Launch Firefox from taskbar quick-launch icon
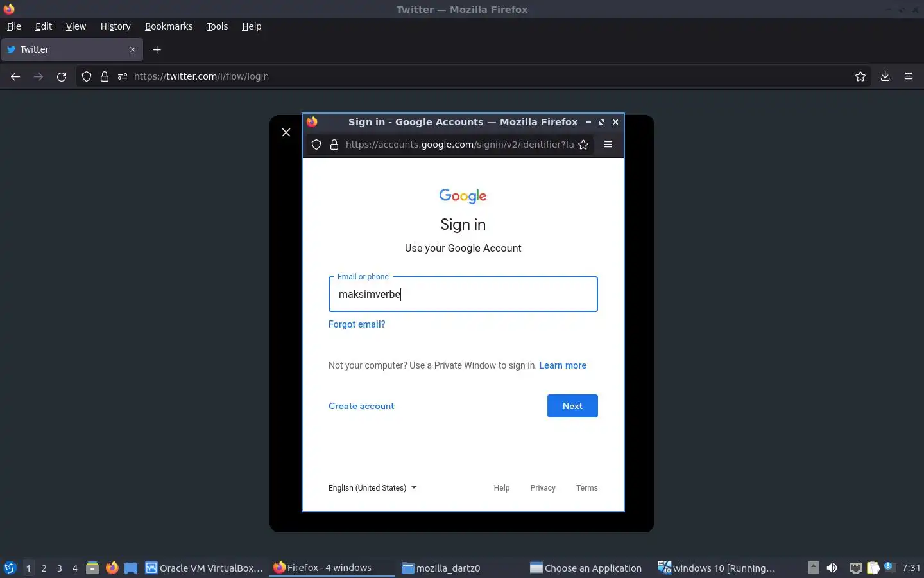 click(x=112, y=568)
